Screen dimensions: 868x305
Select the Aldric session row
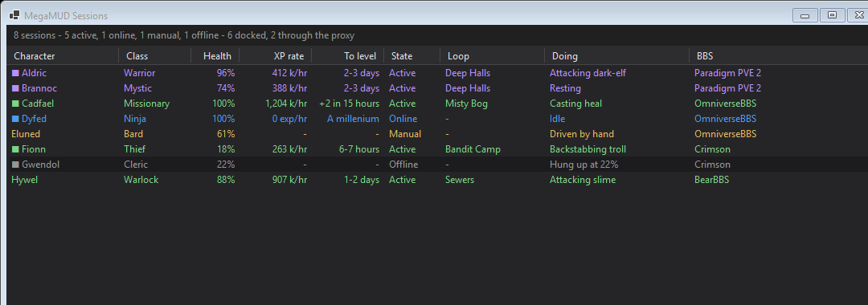pyautogui.click(x=437, y=73)
